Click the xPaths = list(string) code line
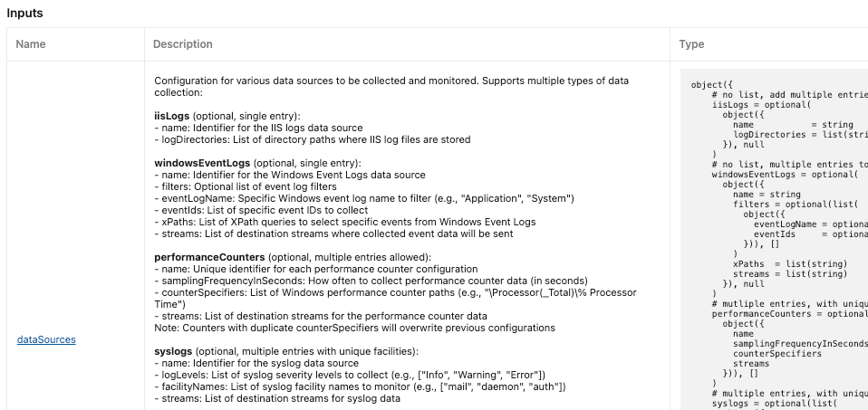Image resolution: width=868 pixels, height=410 pixels. [x=790, y=264]
